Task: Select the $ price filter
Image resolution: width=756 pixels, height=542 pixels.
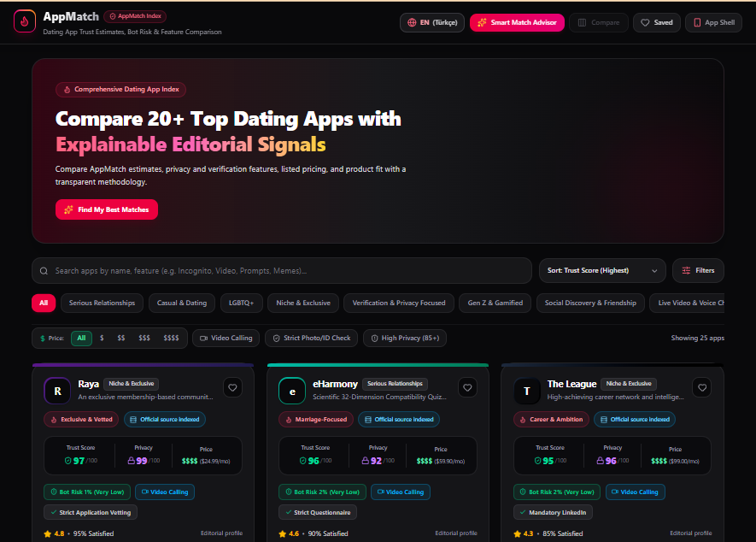Action: 102,339
